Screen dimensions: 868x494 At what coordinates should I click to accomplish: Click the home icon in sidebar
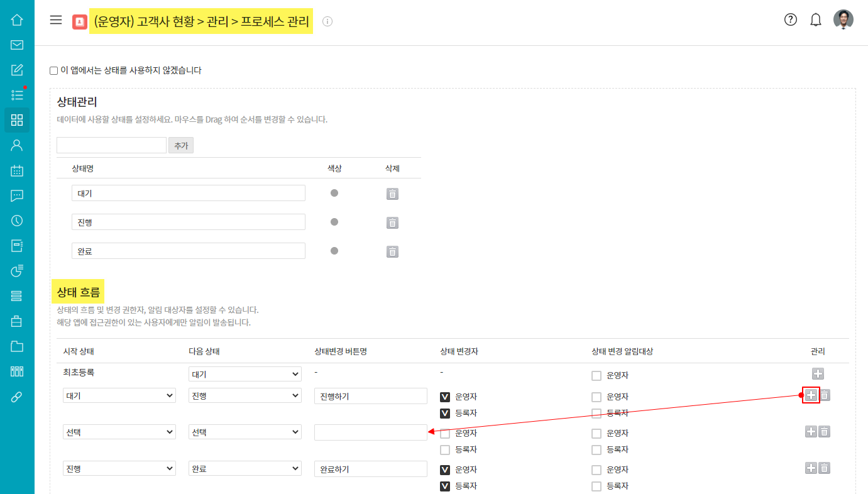pos(17,19)
